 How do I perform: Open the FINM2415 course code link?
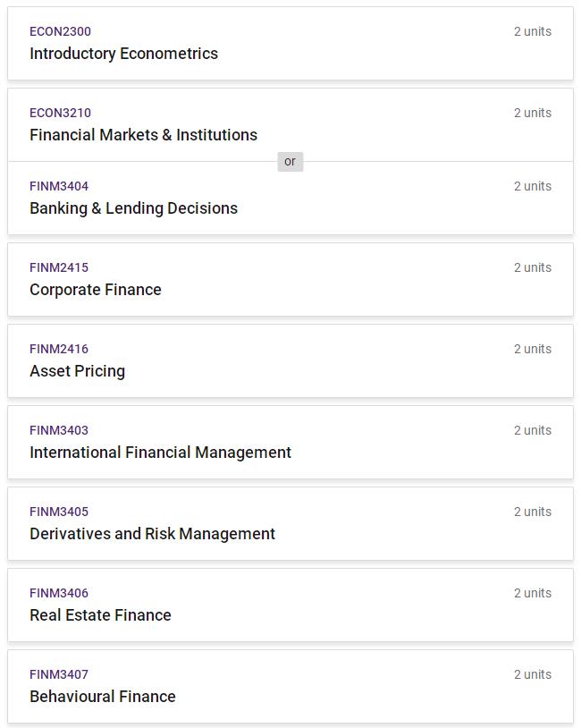coord(59,267)
